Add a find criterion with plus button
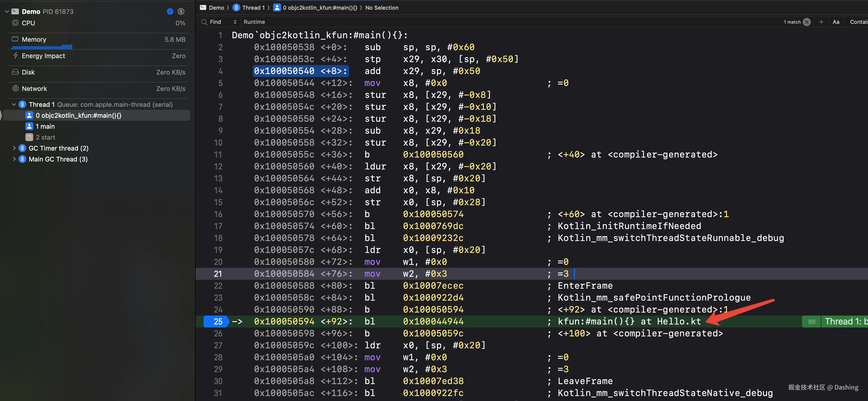Image resolution: width=868 pixels, height=401 pixels. pyautogui.click(x=821, y=22)
